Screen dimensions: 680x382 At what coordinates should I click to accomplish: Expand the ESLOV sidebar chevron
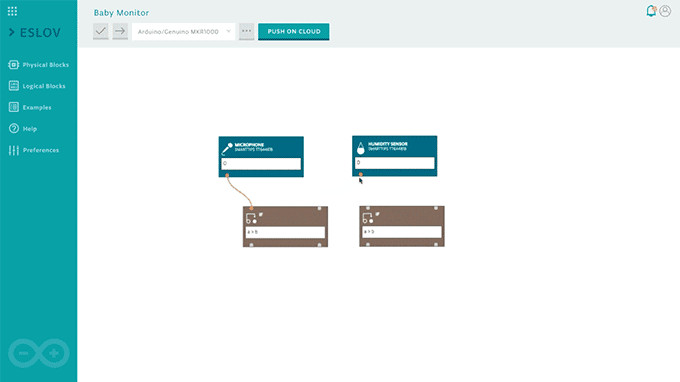[12, 33]
